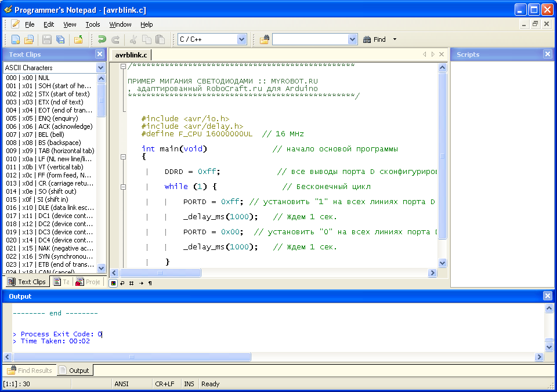Click the New file toolbar icon
The width and height of the screenshot is (557, 392).
coord(15,39)
